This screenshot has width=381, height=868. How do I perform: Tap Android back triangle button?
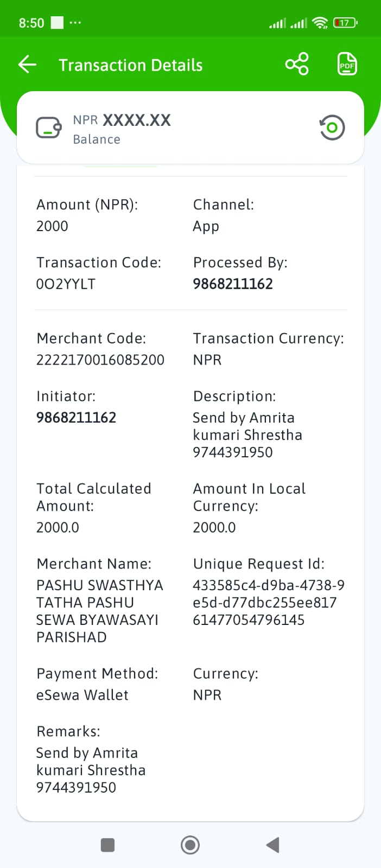tap(273, 845)
